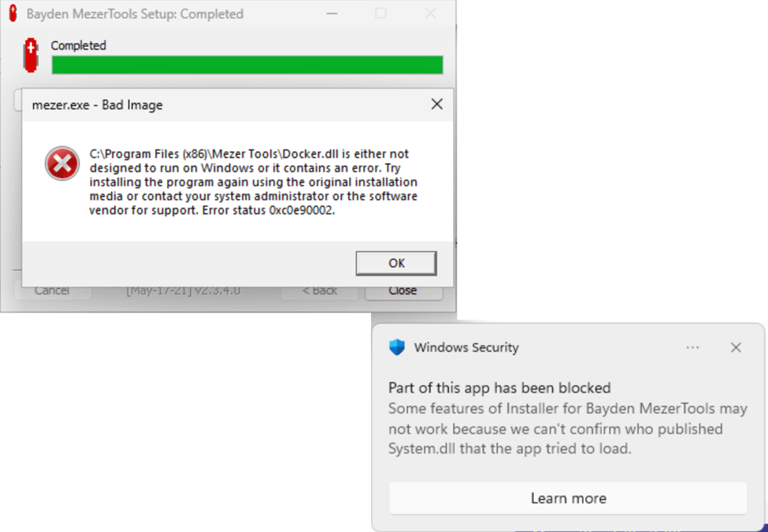Click the red error icon in dialog
This screenshot has width=768, height=532.
(62, 164)
